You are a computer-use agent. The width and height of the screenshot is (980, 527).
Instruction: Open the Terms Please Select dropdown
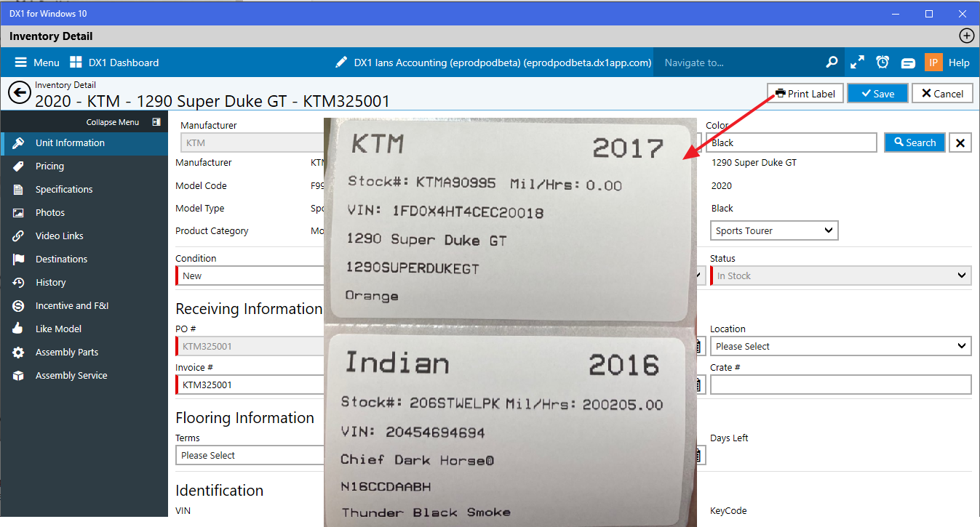(x=250, y=455)
